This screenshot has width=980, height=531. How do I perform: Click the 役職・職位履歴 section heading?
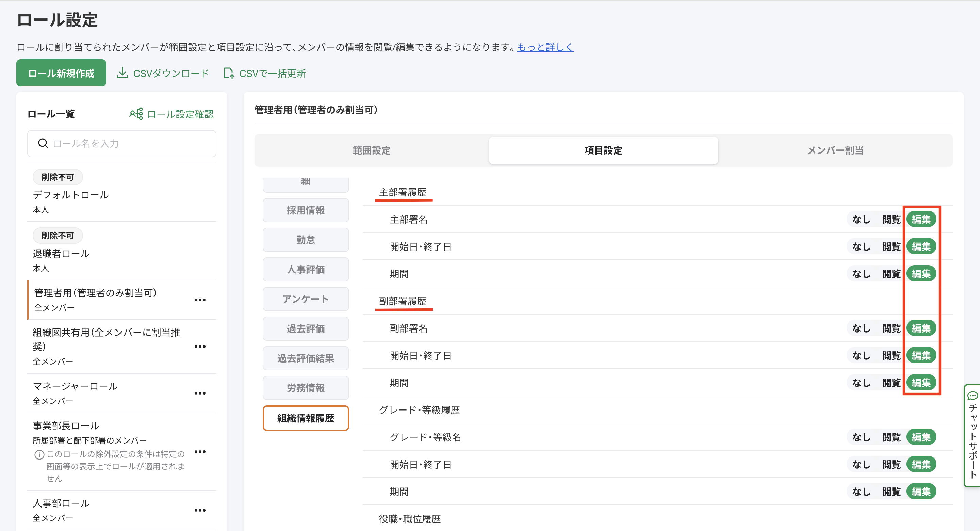tap(410, 519)
